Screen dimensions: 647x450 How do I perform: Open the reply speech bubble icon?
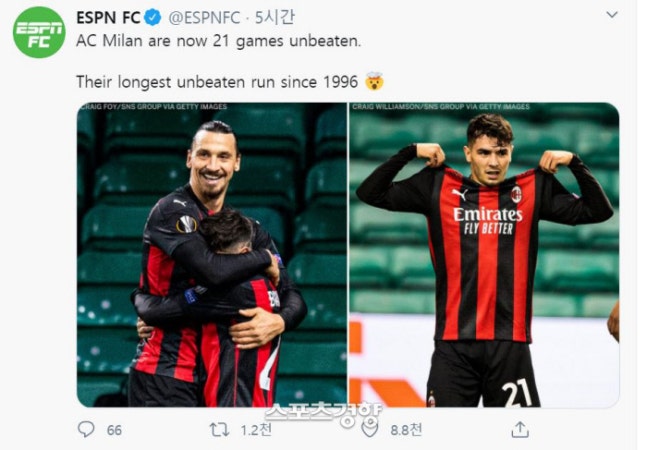[86, 429]
